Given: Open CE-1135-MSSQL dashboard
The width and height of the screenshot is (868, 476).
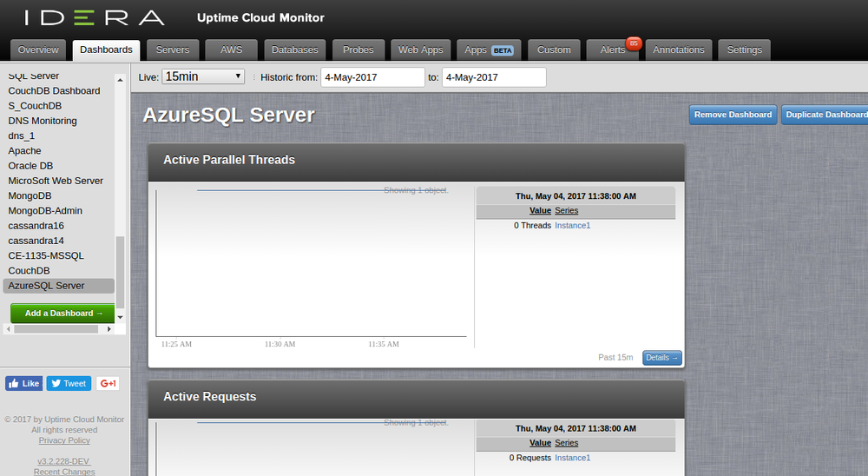Looking at the screenshot, I should 46,255.
